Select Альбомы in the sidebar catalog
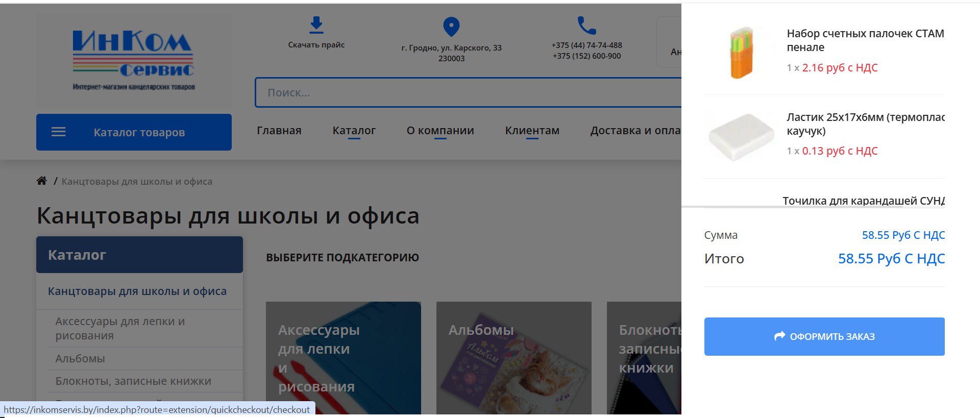Screen dimensions: 980x418 tap(80, 358)
